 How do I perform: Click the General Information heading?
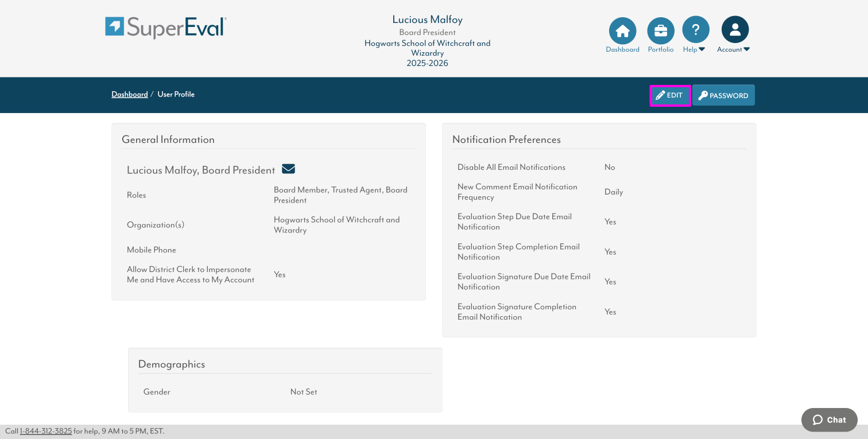[x=168, y=139]
